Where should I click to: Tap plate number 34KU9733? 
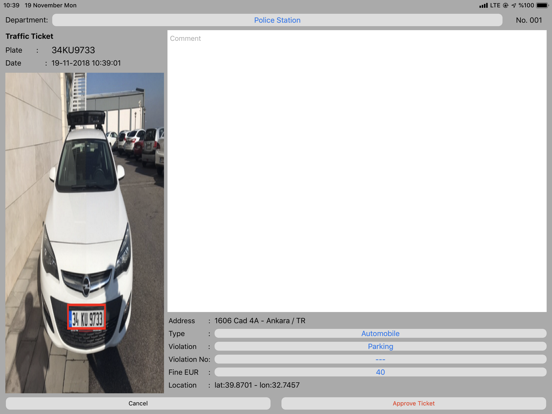coord(73,50)
